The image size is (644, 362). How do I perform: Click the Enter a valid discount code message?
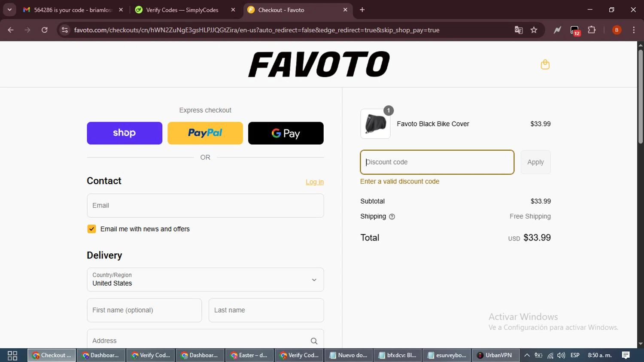400,182
